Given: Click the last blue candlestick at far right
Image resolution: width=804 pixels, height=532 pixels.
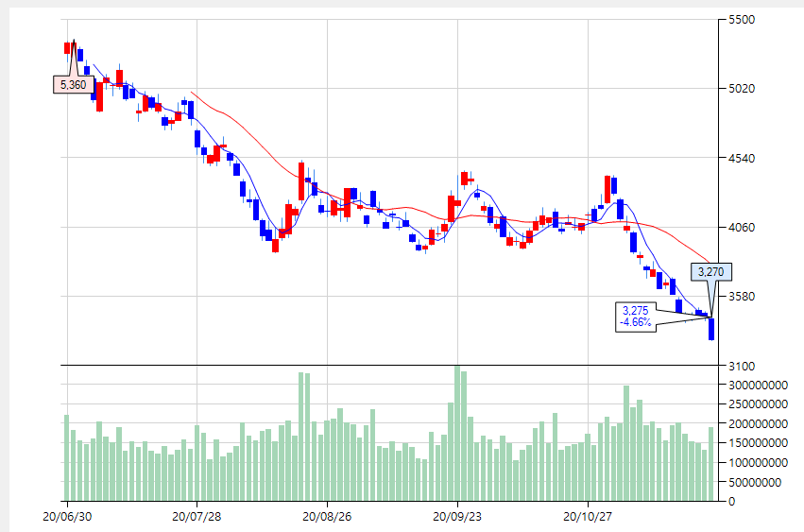Looking at the screenshot, I should point(711,329).
